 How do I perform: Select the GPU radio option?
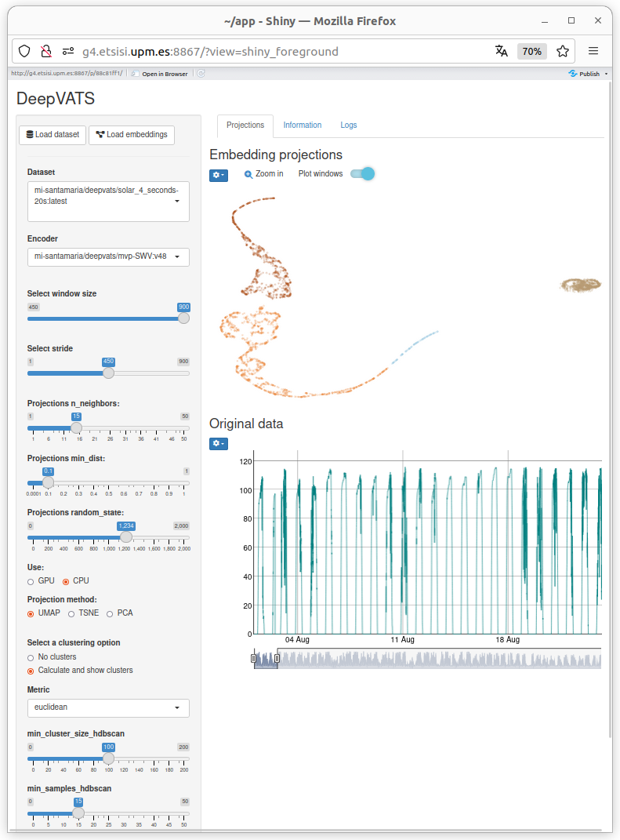31,582
